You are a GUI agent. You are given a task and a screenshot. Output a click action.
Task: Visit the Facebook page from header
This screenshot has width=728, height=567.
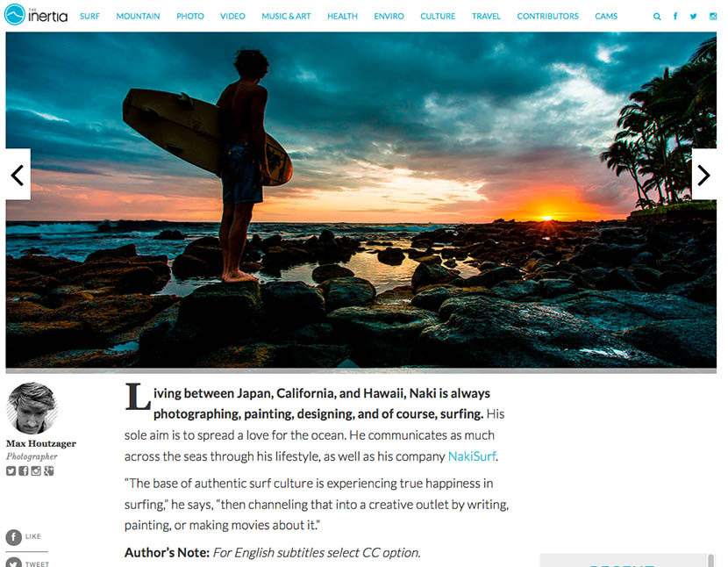(675, 17)
